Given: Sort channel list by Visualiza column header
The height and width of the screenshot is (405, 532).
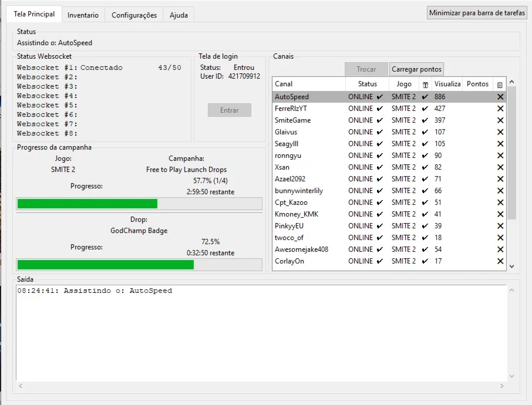Looking at the screenshot, I should tap(447, 84).
